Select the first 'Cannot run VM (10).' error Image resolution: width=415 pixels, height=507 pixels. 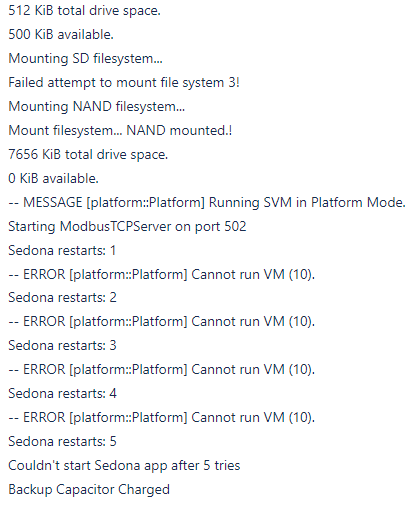tap(162, 275)
